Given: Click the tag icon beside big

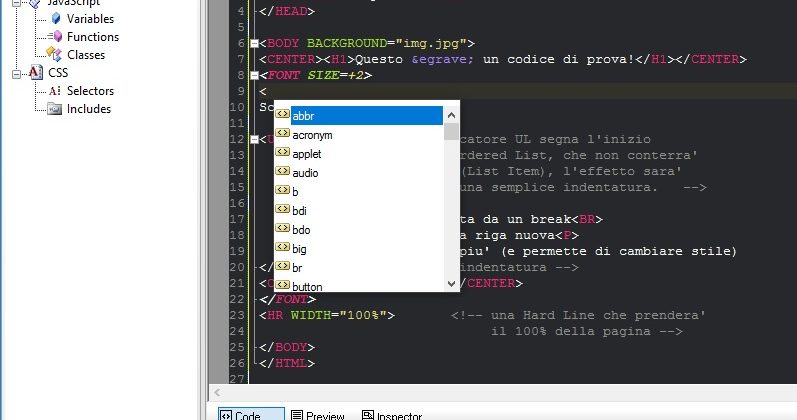Looking at the screenshot, I should (x=283, y=247).
